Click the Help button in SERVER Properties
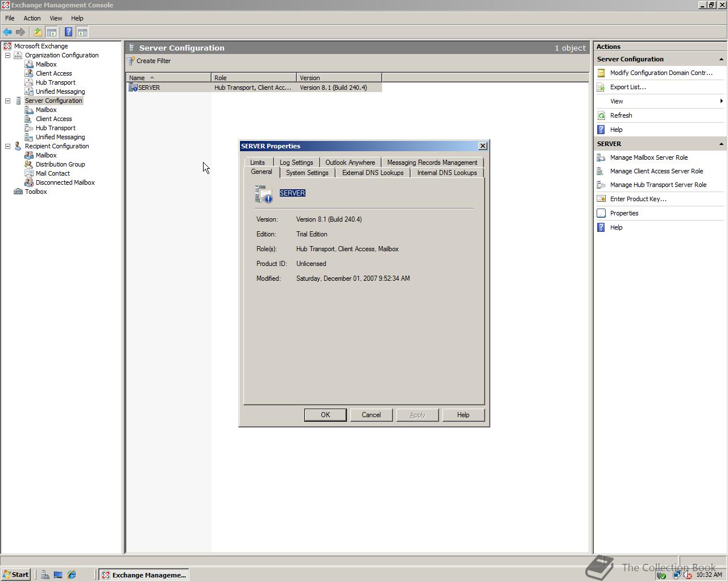 pyautogui.click(x=464, y=415)
